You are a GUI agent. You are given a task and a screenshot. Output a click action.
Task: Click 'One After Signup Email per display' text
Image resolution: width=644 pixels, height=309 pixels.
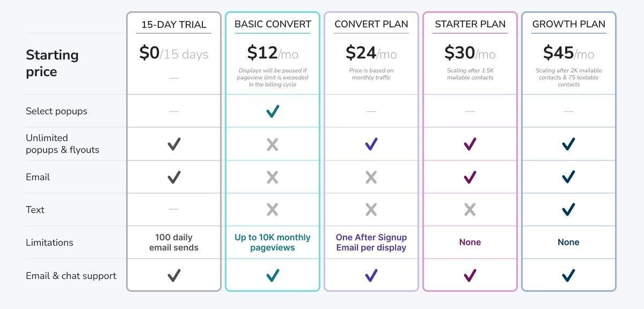(x=371, y=242)
